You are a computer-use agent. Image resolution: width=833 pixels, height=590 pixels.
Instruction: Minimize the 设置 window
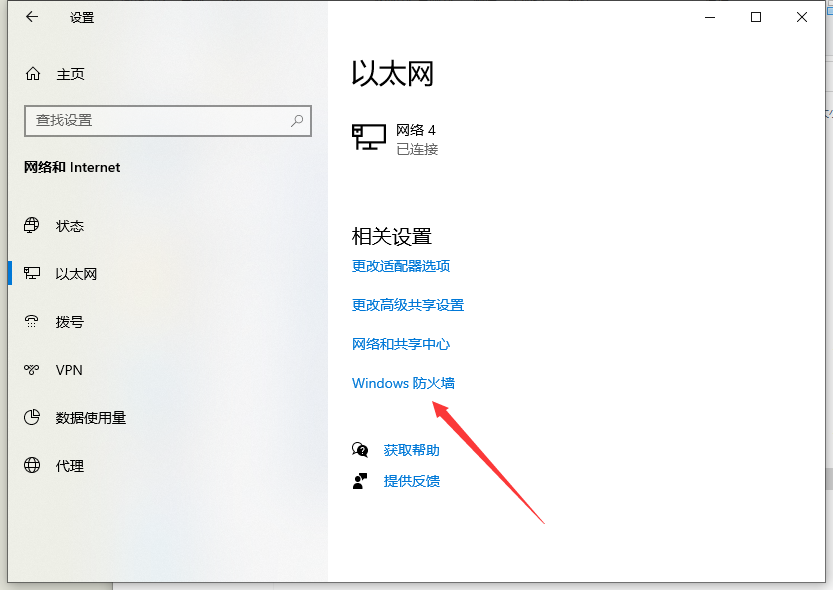[710, 17]
